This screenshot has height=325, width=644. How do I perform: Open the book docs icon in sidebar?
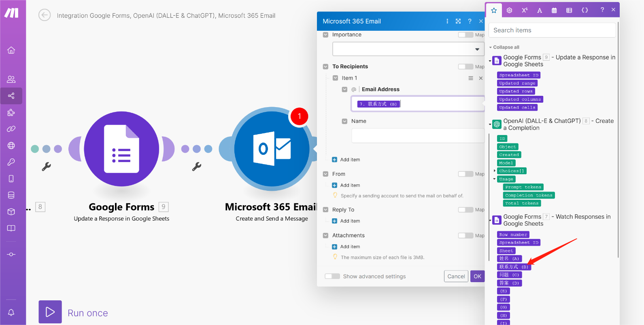11,228
